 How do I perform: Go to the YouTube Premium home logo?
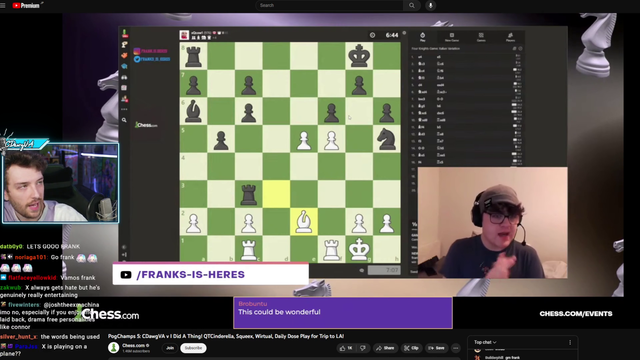pyautogui.click(x=27, y=5)
